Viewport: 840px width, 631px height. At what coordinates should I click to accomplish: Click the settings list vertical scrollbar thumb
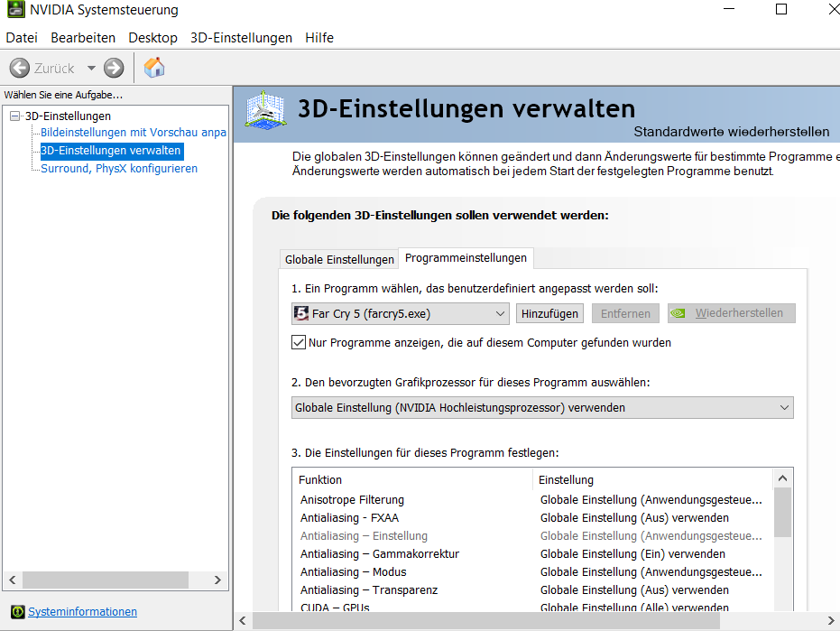click(x=782, y=513)
